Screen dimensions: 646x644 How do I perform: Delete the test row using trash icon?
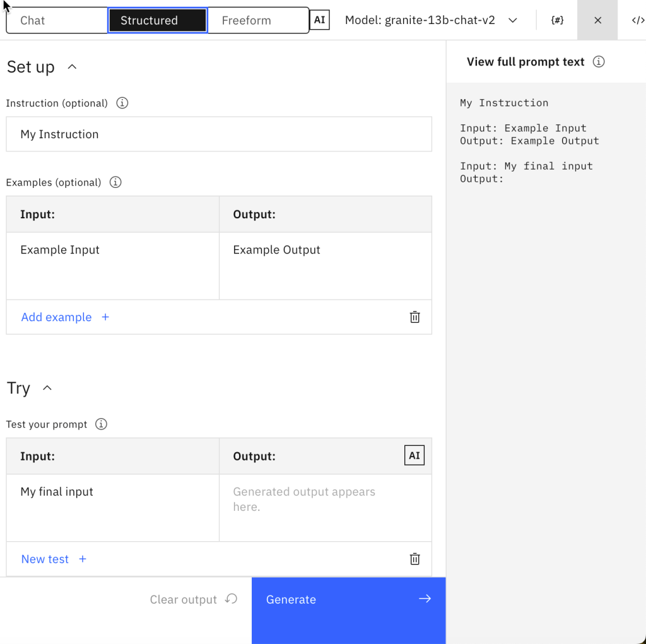click(x=414, y=559)
